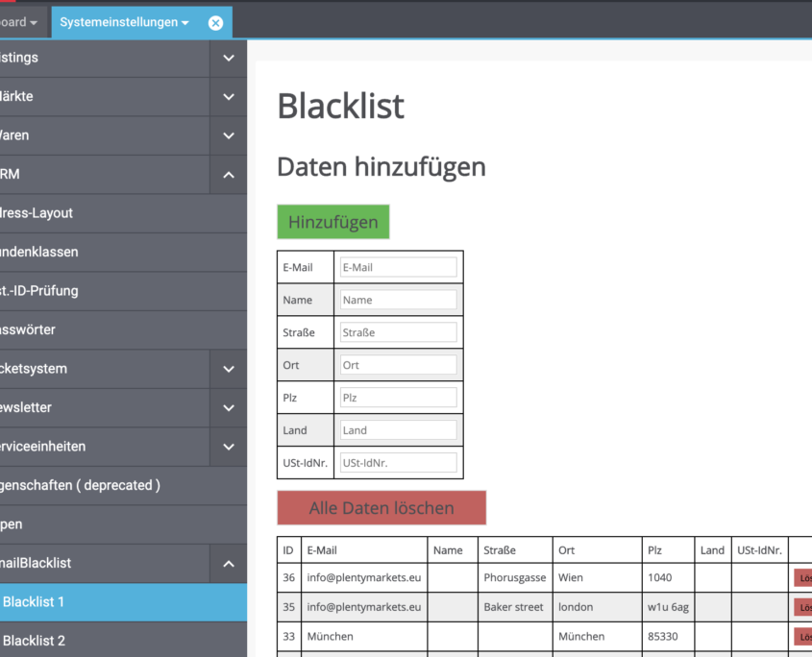The width and height of the screenshot is (812, 657).
Task: Focus the Straße input field
Action: [398, 332]
